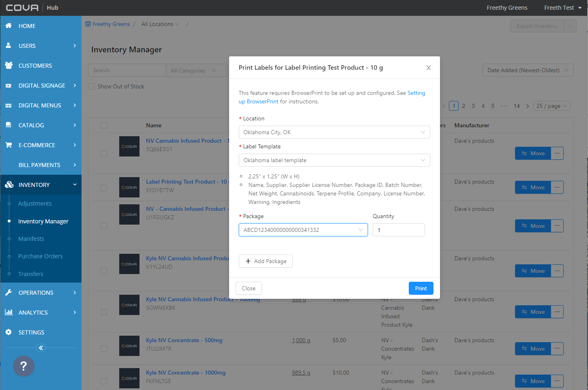
Task: Click the Customers group icon
Action: click(9, 65)
